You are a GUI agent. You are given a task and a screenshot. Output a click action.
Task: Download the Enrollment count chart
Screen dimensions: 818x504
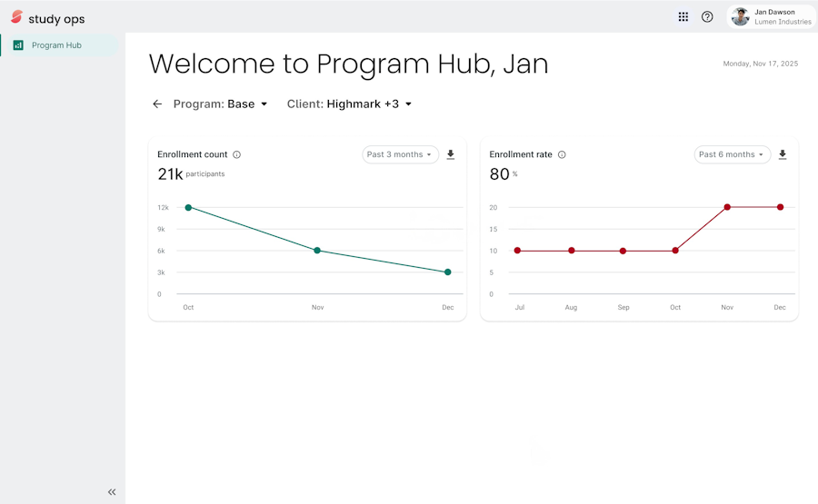(x=451, y=154)
